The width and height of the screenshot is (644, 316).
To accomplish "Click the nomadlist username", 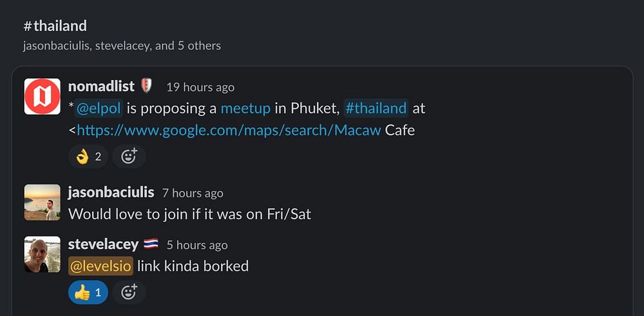I will coord(101,86).
